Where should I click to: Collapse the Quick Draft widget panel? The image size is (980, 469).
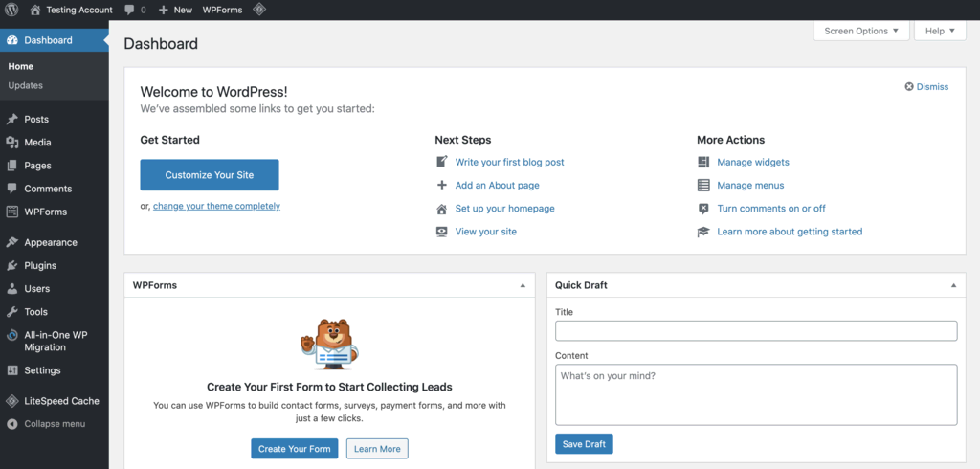coord(953,285)
